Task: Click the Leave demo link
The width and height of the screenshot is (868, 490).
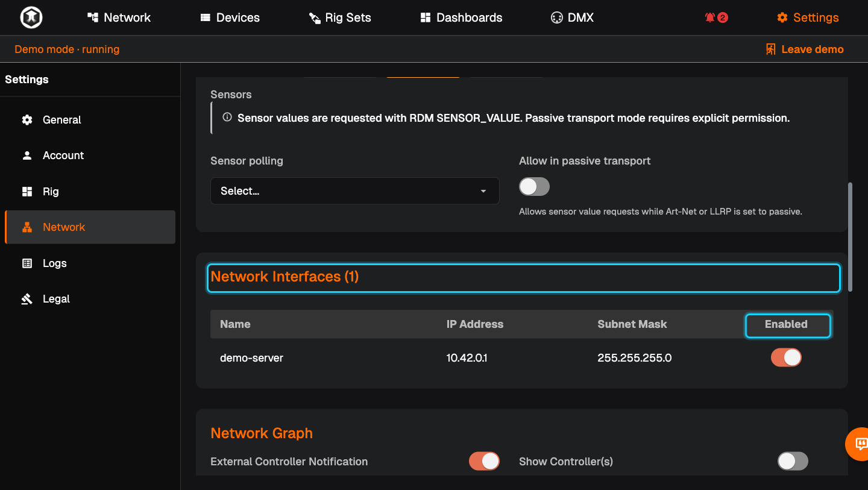Action: (804, 49)
